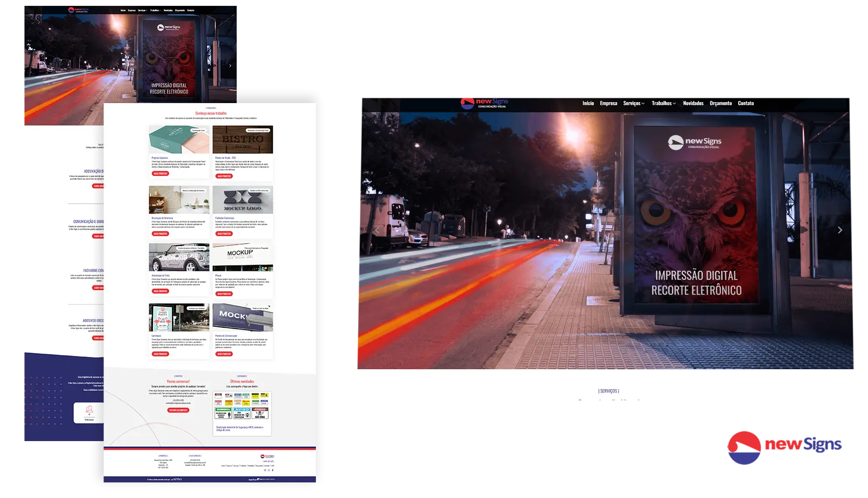Viewport: 868px width, 498px height.
Task: Click the footer newSigns logo
Action: pos(267,456)
